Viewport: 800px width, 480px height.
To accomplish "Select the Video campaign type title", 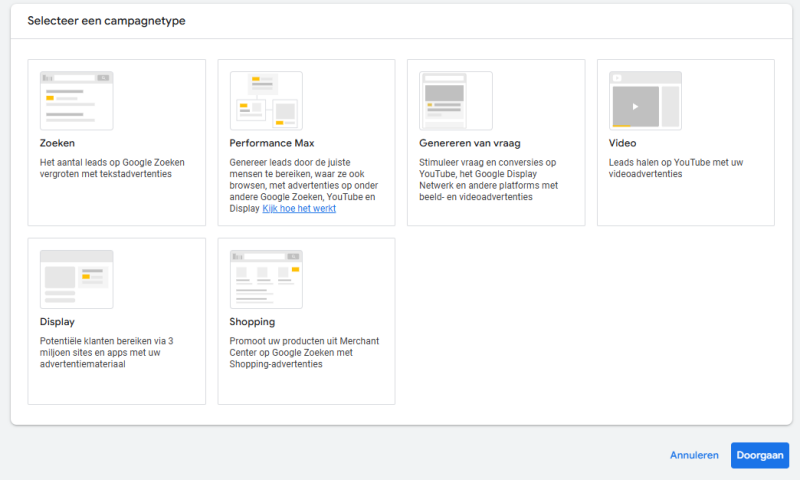I will pyautogui.click(x=622, y=144).
